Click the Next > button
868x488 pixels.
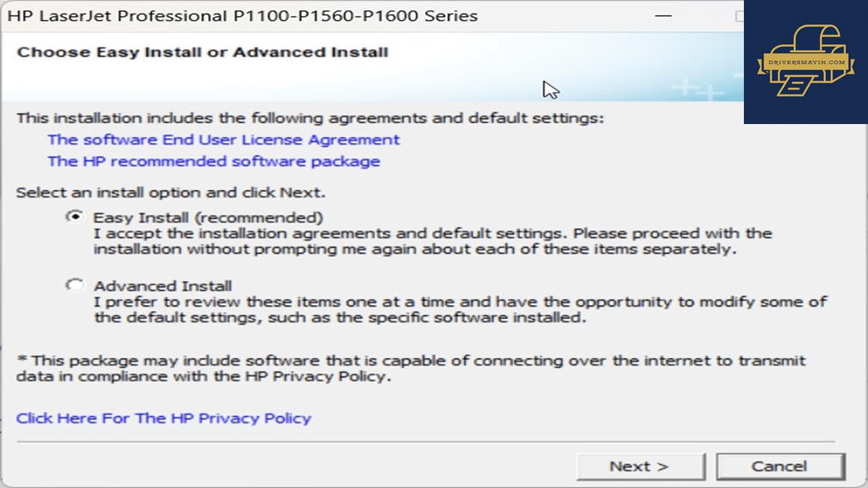[641, 466]
